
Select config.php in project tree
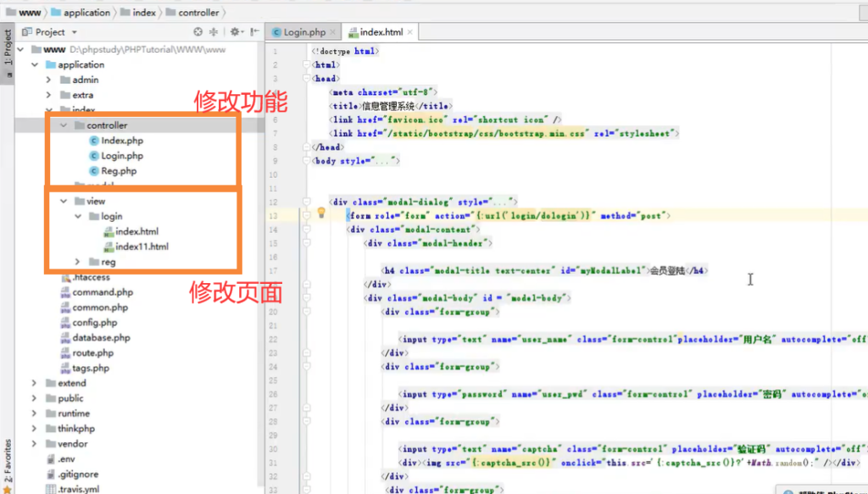click(x=89, y=323)
